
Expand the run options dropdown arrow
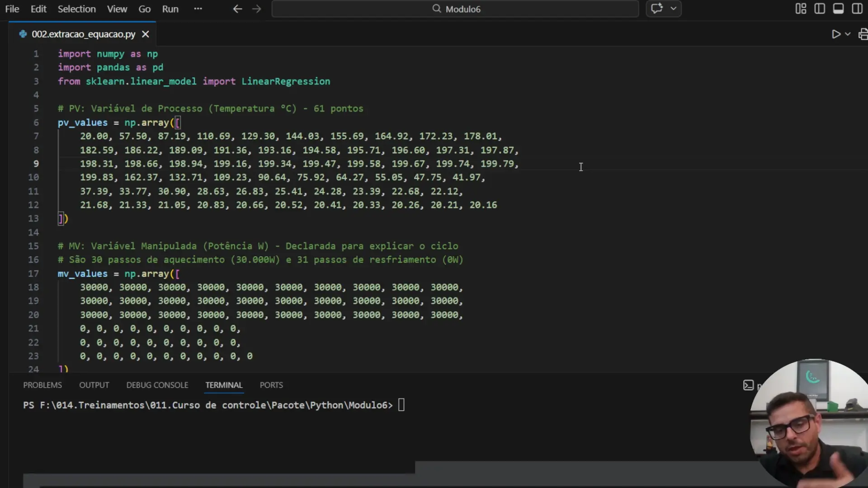tap(848, 34)
